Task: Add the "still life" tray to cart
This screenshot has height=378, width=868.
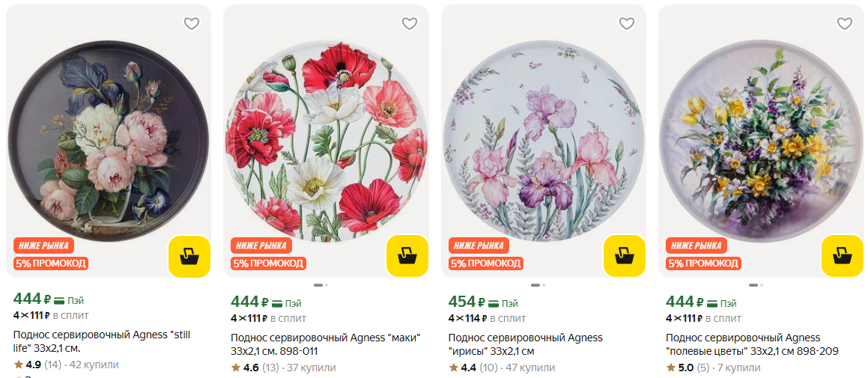Action: [x=189, y=257]
